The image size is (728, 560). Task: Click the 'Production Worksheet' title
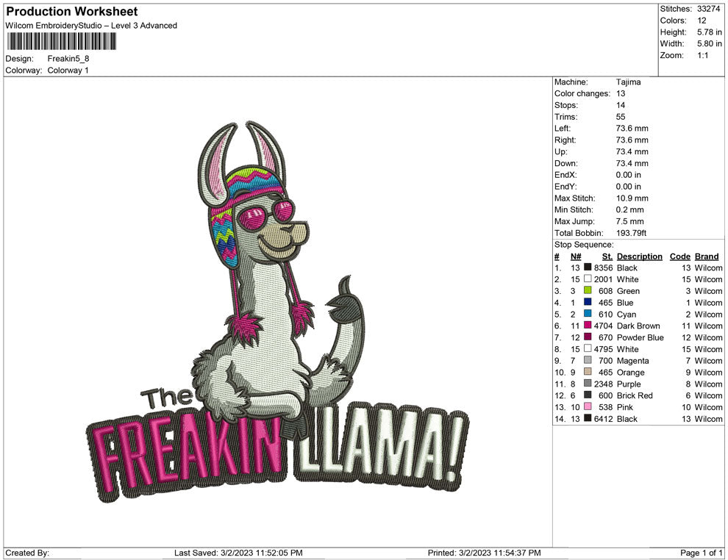coord(72,12)
